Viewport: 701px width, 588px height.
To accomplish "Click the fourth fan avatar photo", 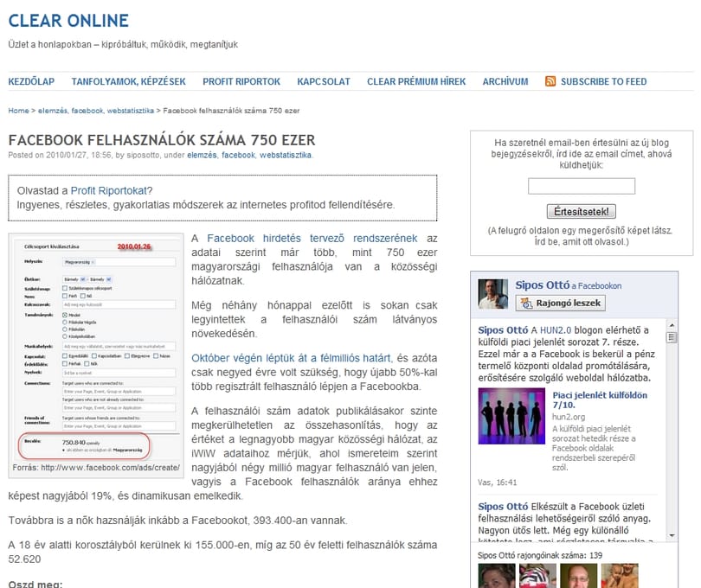I will coord(620,576).
